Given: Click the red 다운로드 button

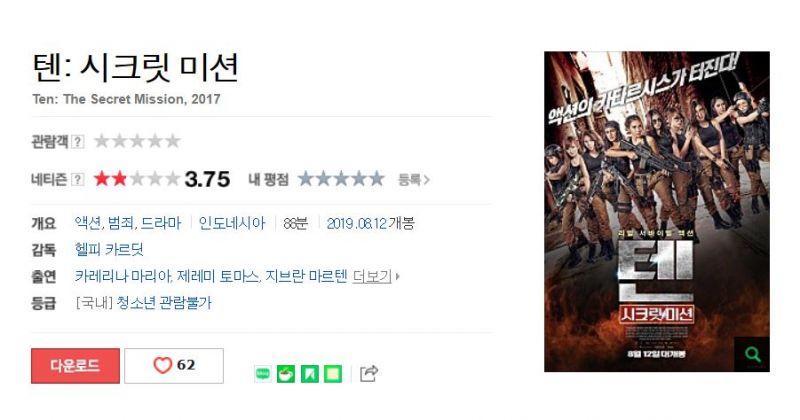Looking at the screenshot, I should pyautogui.click(x=76, y=366).
